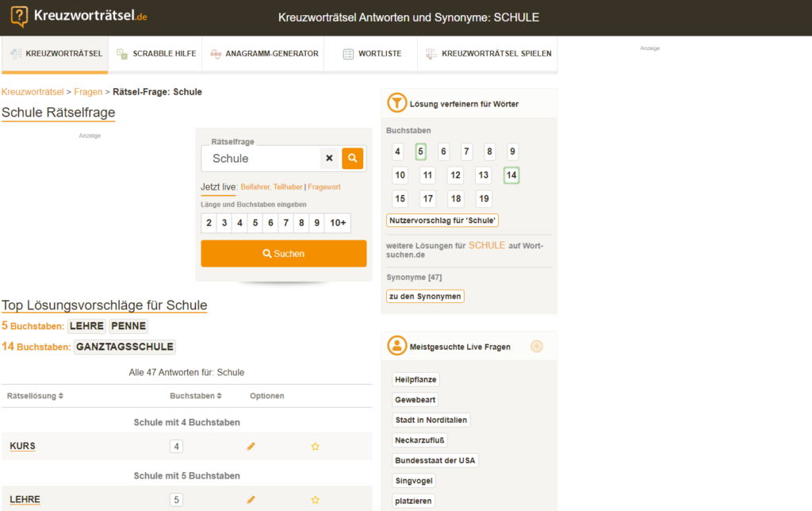Filter solutions to 13 Buchstaben
The image size is (812, 511).
pos(483,175)
